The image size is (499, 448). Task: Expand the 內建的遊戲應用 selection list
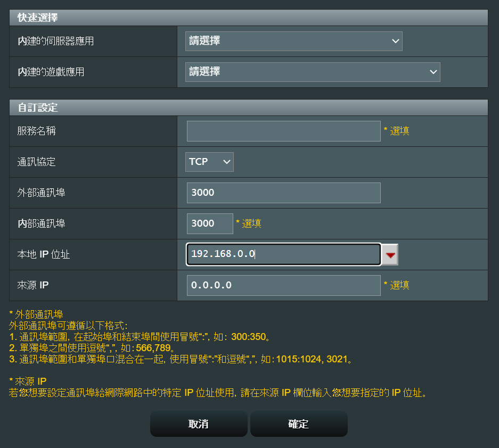pos(313,72)
